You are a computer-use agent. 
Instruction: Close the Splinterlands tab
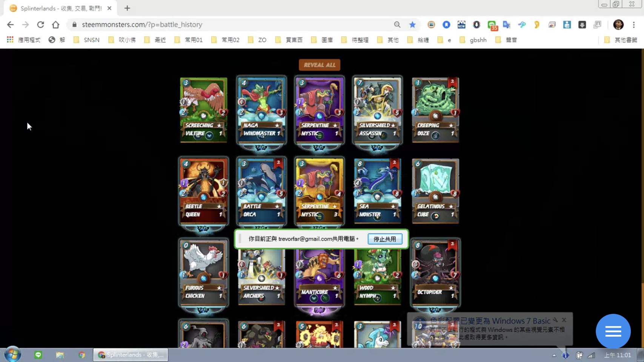109,8
